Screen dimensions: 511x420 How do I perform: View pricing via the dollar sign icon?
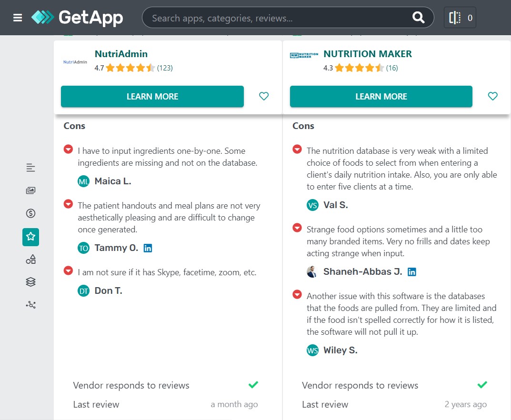point(30,213)
